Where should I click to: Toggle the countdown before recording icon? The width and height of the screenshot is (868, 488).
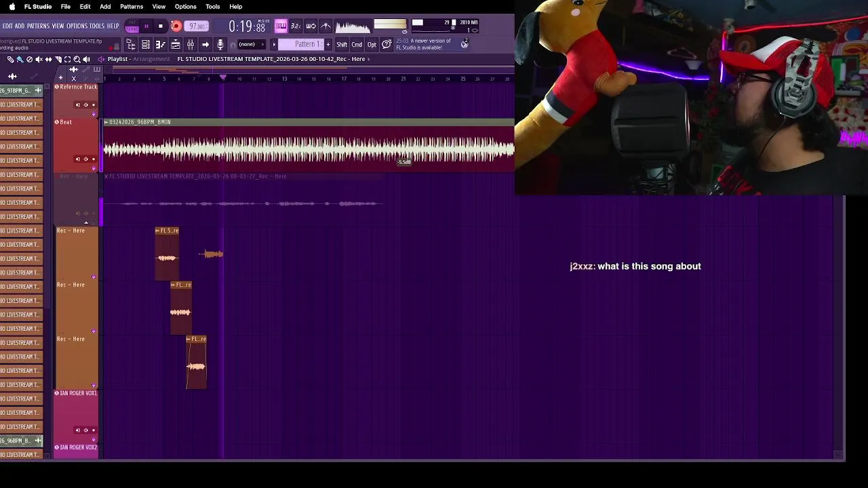coord(296,26)
